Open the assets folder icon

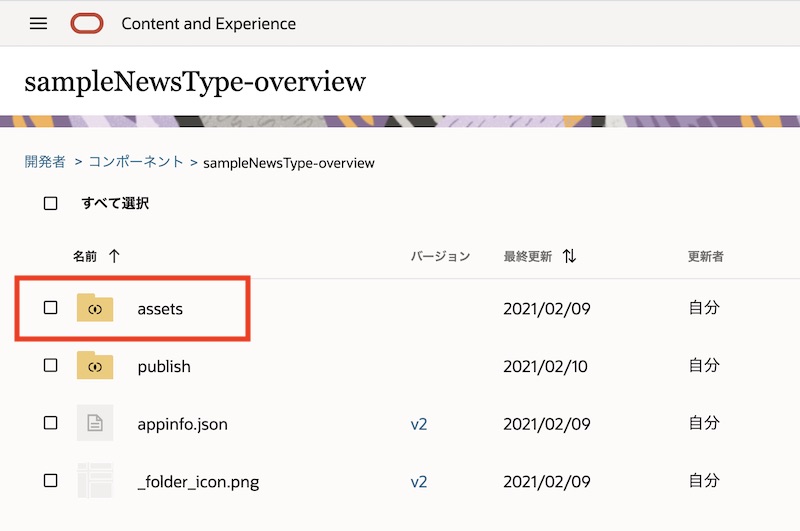pyautogui.click(x=95, y=309)
